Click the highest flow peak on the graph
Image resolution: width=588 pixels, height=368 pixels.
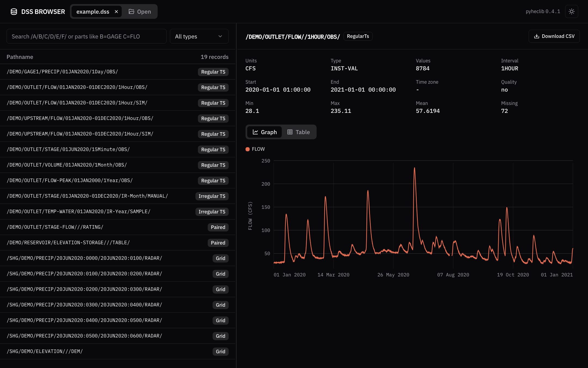(x=415, y=168)
